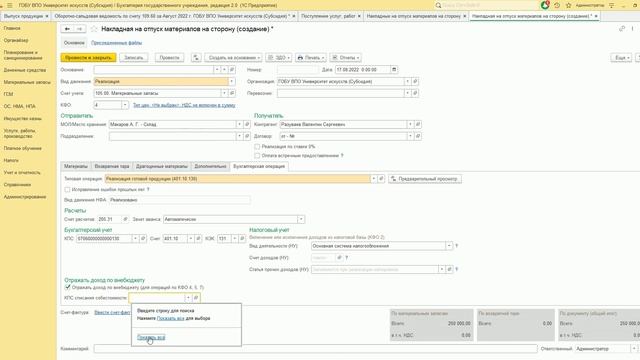Enable Реализация по ставке 0% checkbox
Viewport: 640px width, 360px height.
257,147
